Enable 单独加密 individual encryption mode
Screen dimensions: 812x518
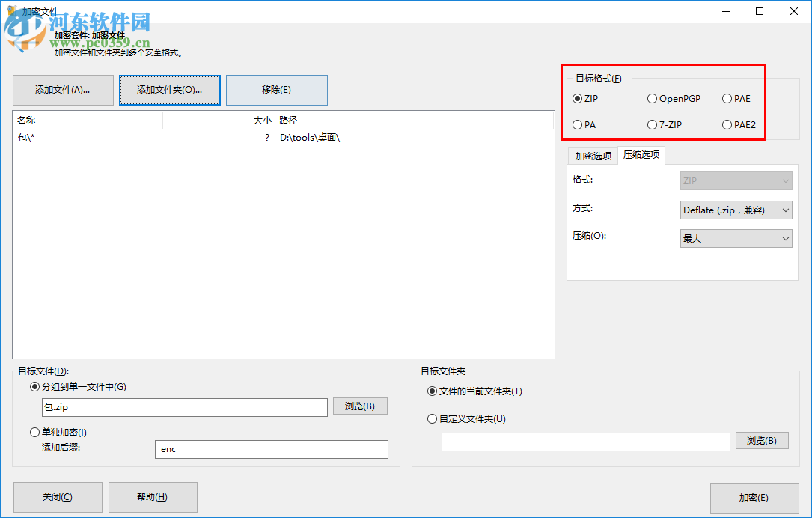(x=34, y=432)
